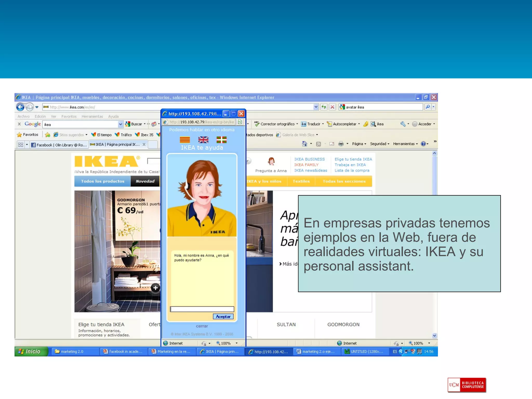The width and height of the screenshot is (532, 399).
Task: Click the Ibex 35 favorites bar link
Action: coord(144,135)
